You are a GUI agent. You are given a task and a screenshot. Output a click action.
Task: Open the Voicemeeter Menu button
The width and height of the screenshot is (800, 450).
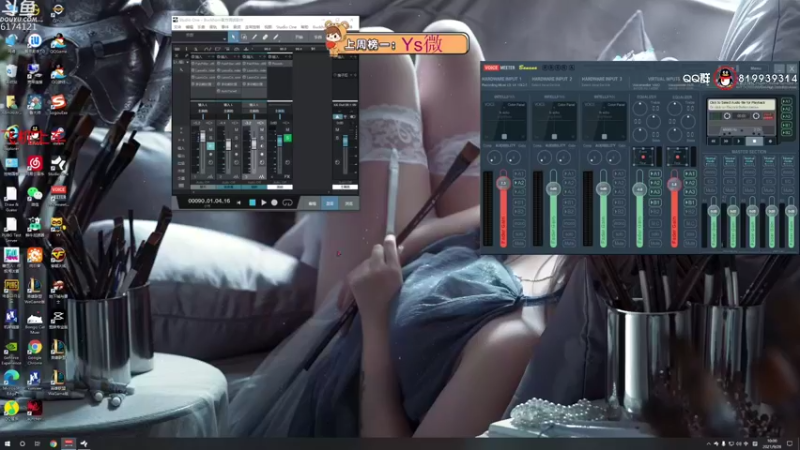pyautogui.click(x=756, y=68)
